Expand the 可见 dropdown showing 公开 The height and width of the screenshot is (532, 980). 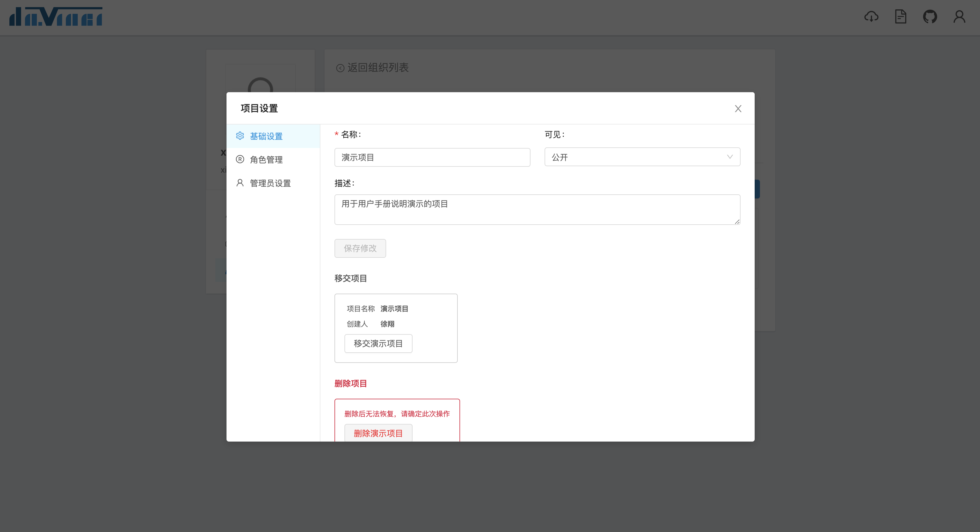pyautogui.click(x=642, y=157)
